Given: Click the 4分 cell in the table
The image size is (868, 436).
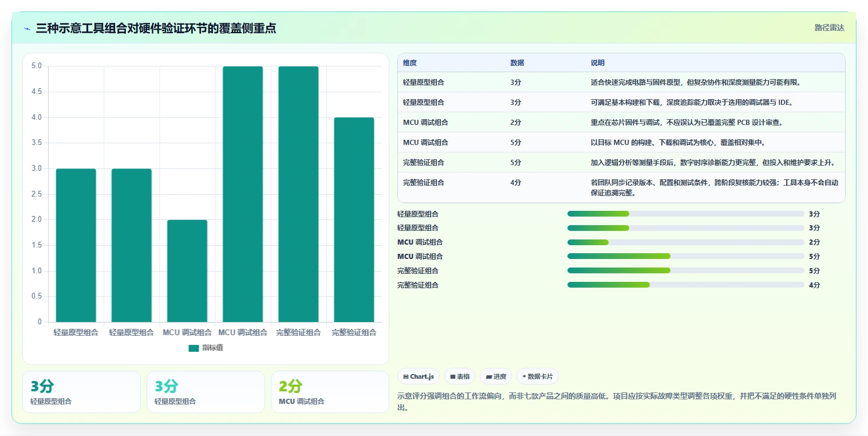Looking at the screenshot, I should click(x=516, y=182).
